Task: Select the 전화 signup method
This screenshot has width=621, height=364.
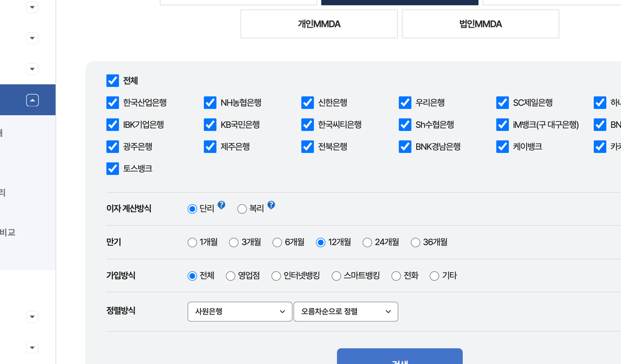Action: [396, 276]
